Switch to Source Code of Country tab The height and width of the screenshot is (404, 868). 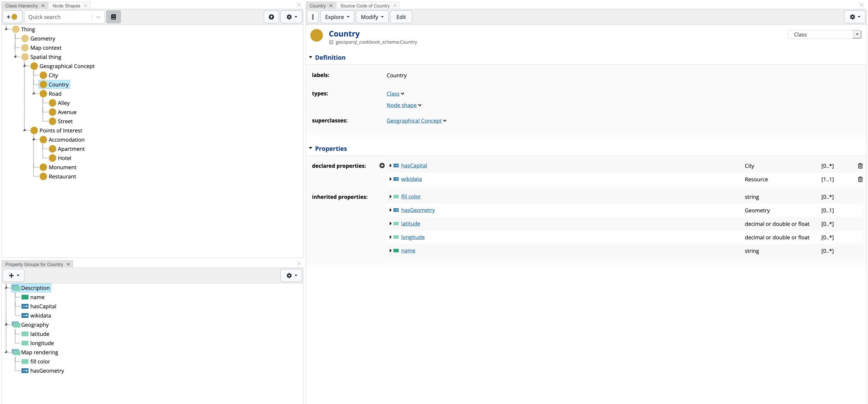click(x=365, y=6)
